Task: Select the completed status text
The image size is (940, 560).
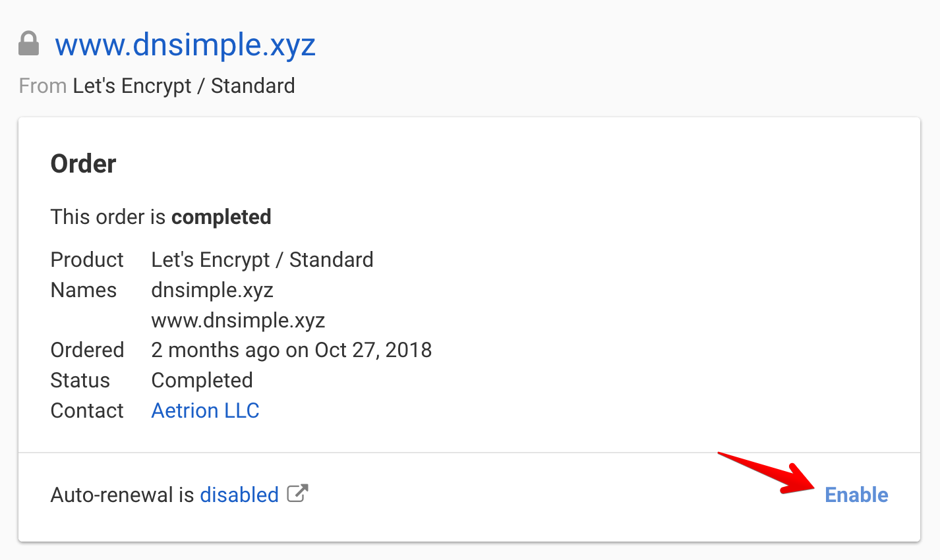Action: pos(221,216)
